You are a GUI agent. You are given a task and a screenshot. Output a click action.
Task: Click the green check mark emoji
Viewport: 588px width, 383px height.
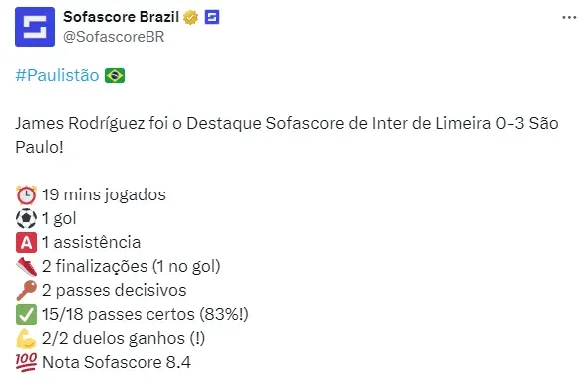coord(26,315)
